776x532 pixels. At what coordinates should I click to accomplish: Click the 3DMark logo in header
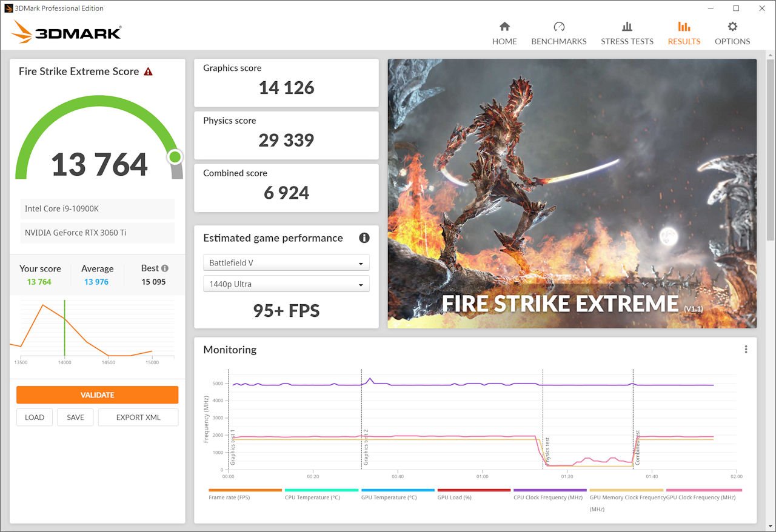[67, 32]
